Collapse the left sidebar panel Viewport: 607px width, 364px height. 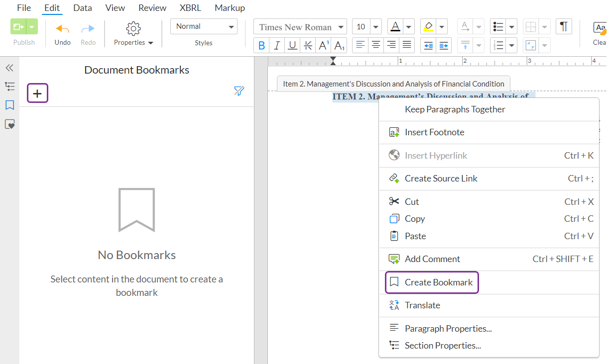coord(10,68)
